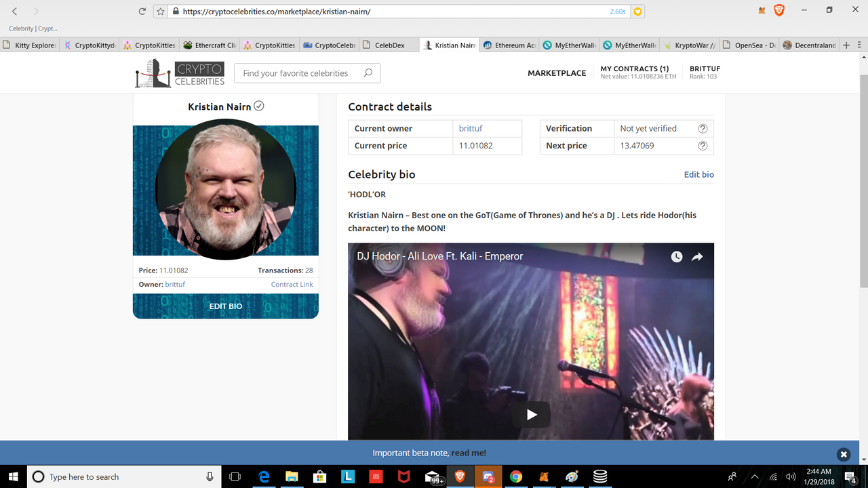Add a new tab with plus icon
This screenshot has width=868, height=488.
pos(846,45)
